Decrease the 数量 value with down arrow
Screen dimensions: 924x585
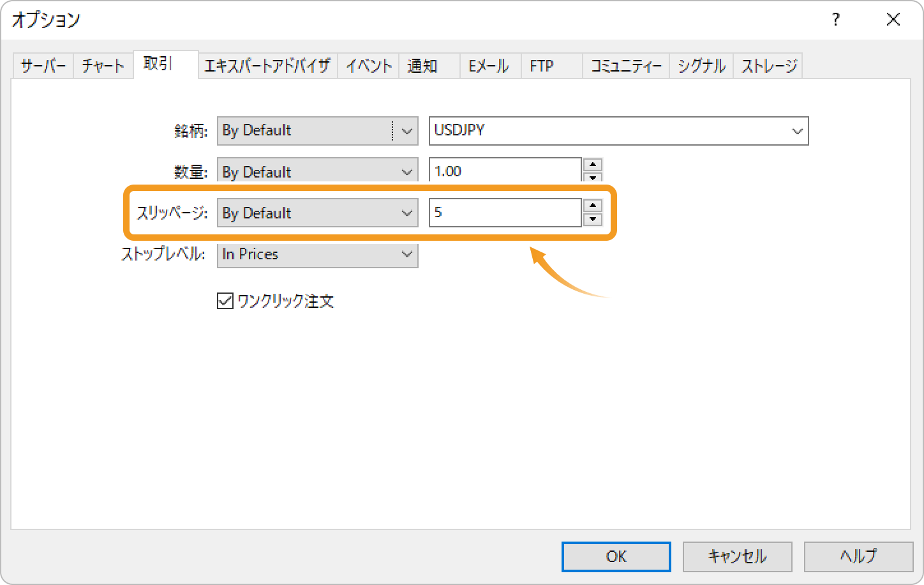pyautogui.click(x=593, y=178)
